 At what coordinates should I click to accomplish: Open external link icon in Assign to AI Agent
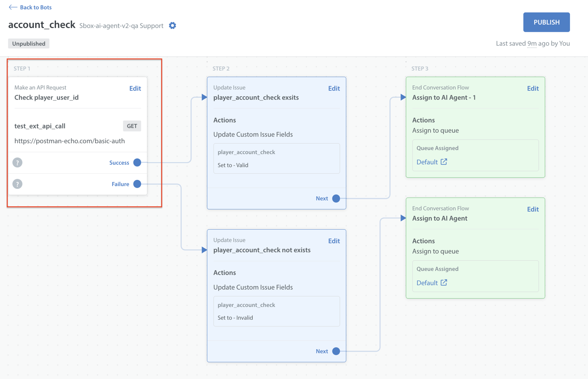pos(444,283)
